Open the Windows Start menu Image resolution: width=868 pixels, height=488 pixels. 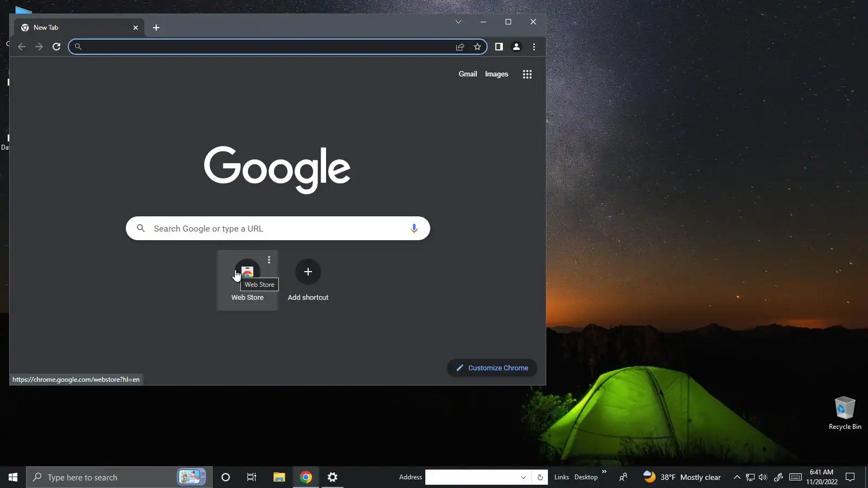[x=13, y=477]
